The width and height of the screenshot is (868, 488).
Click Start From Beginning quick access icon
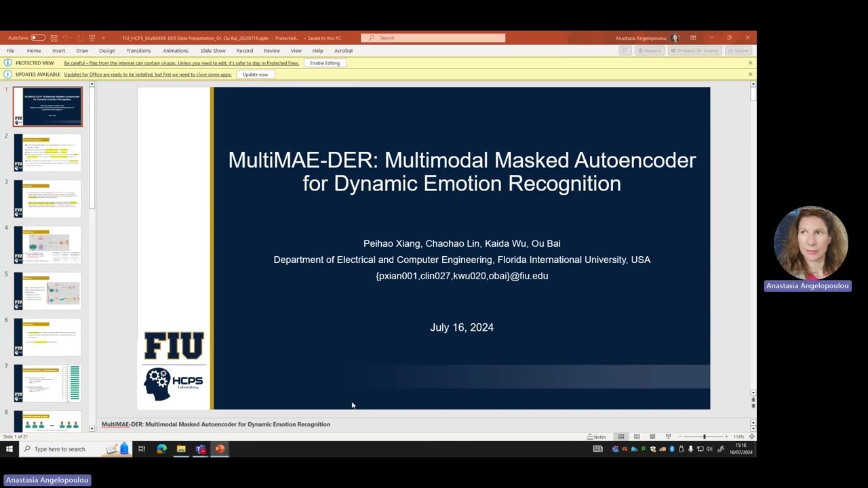(x=92, y=38)
